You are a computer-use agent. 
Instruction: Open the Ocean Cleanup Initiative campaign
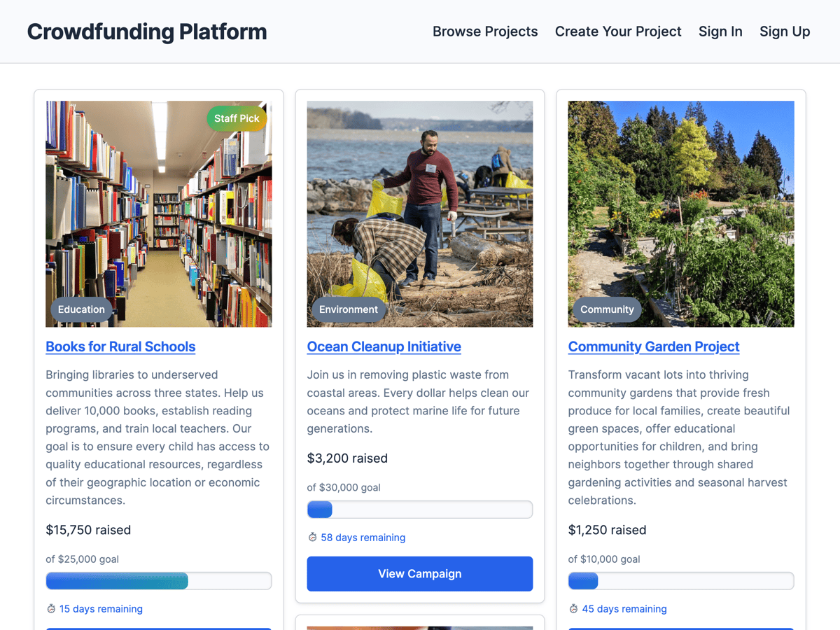coord(384,346)
